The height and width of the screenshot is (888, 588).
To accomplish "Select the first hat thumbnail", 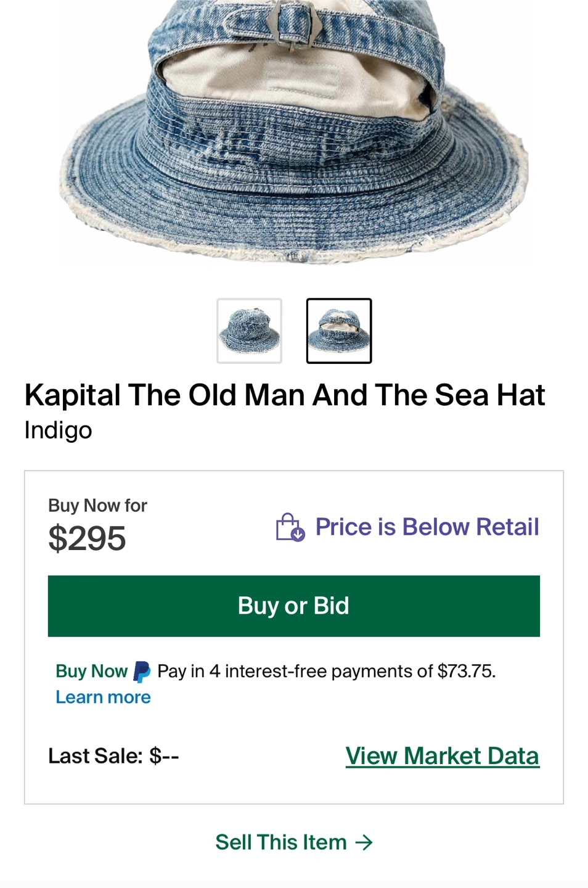I will coord(249,331).
